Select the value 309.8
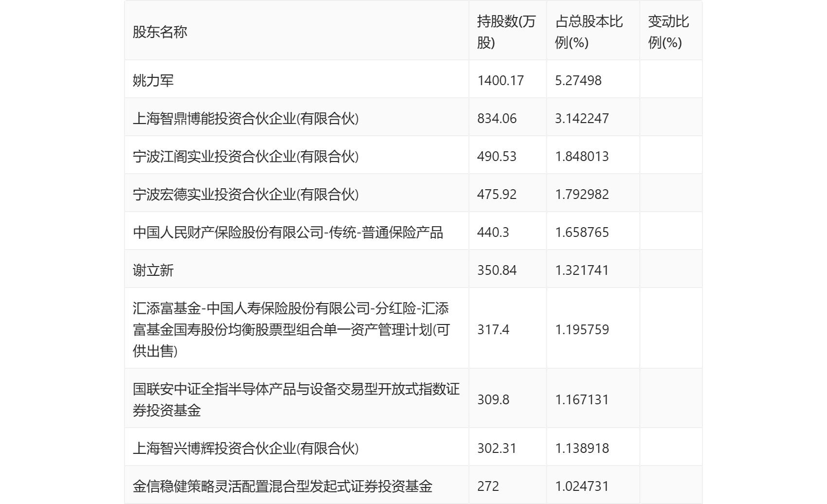The height and width of the screenshot is (504, 827). [x=493, y=399]
